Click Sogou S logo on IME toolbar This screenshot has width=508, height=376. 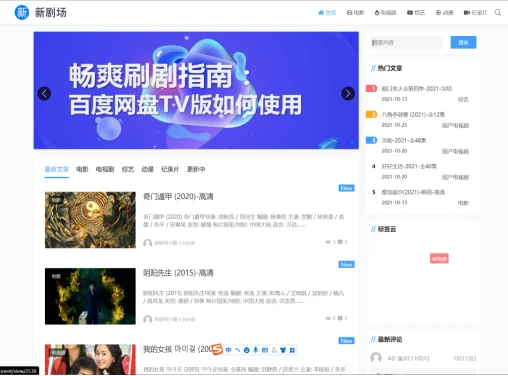point(217,349)
